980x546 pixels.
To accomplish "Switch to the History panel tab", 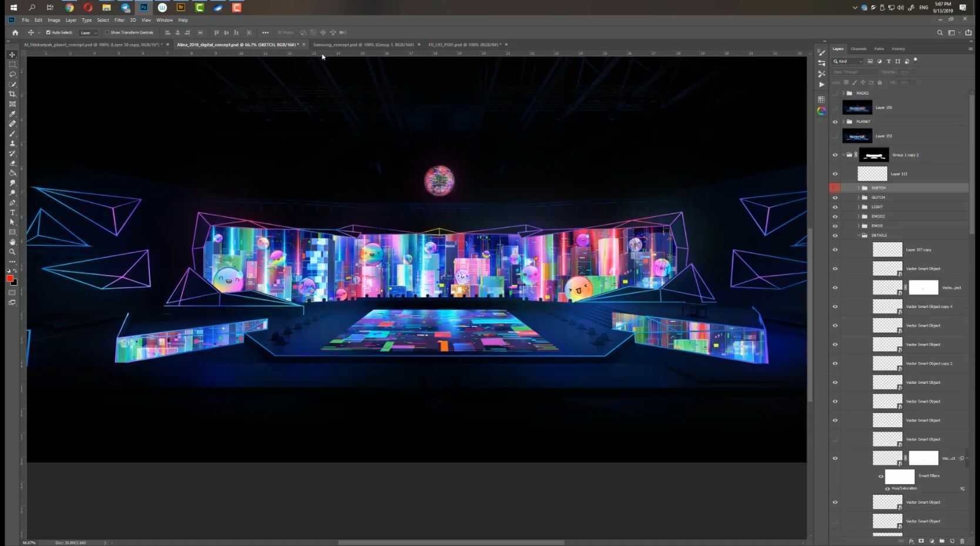I will (x=898, y=49).
